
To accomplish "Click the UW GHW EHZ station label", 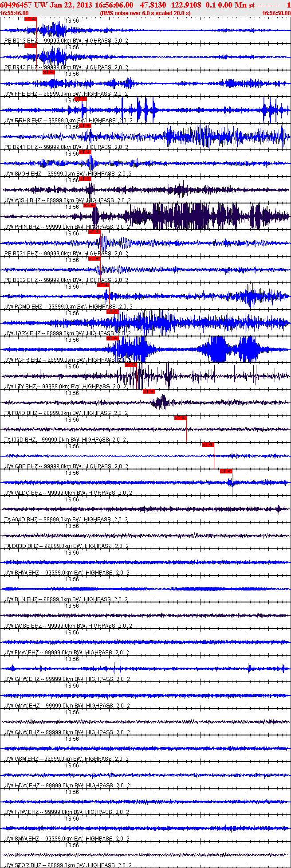I will coord(22,679).
